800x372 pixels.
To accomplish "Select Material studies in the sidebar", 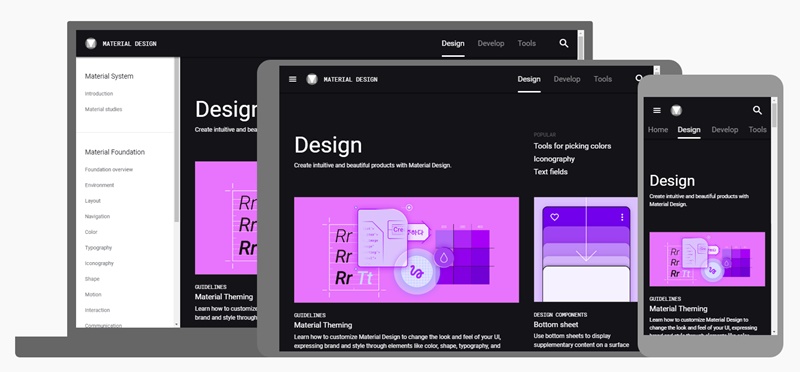I will click(104, 109).
